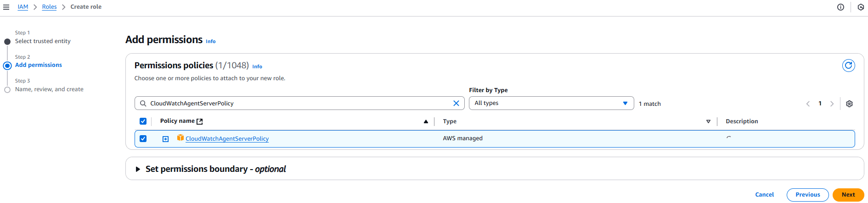Focus the policy search input field

[299, 103]
